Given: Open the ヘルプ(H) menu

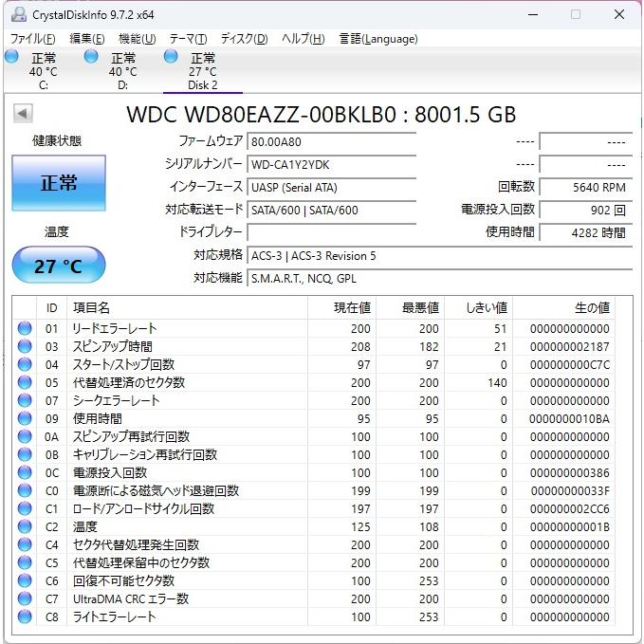Looking at the screenshot, I should click(304, 39).
